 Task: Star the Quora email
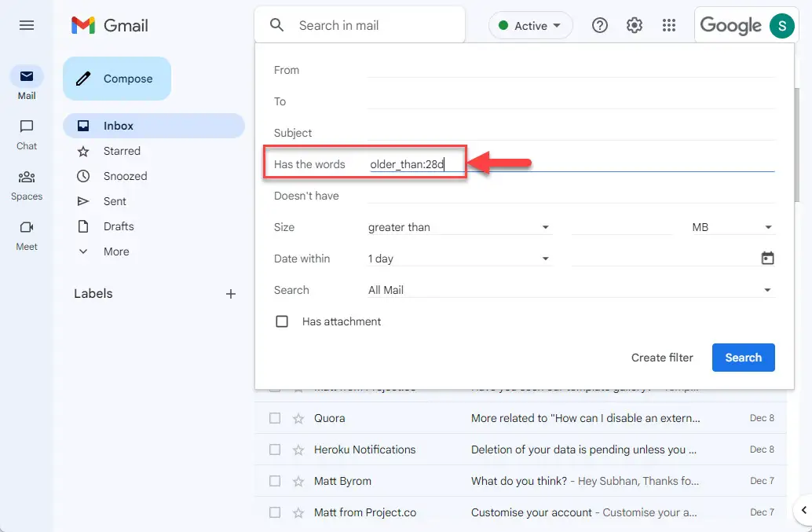tap(298, 418)
